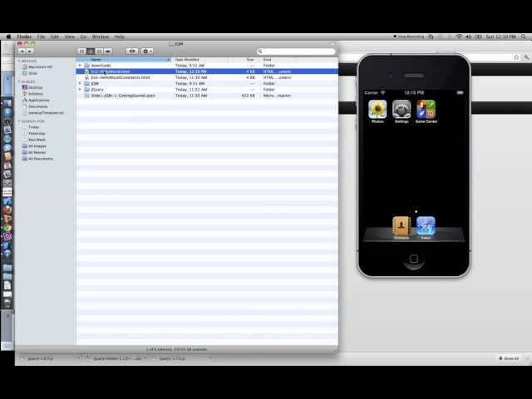Switch Finder to column view
The image size is (532, 399).
coord(99,51)
